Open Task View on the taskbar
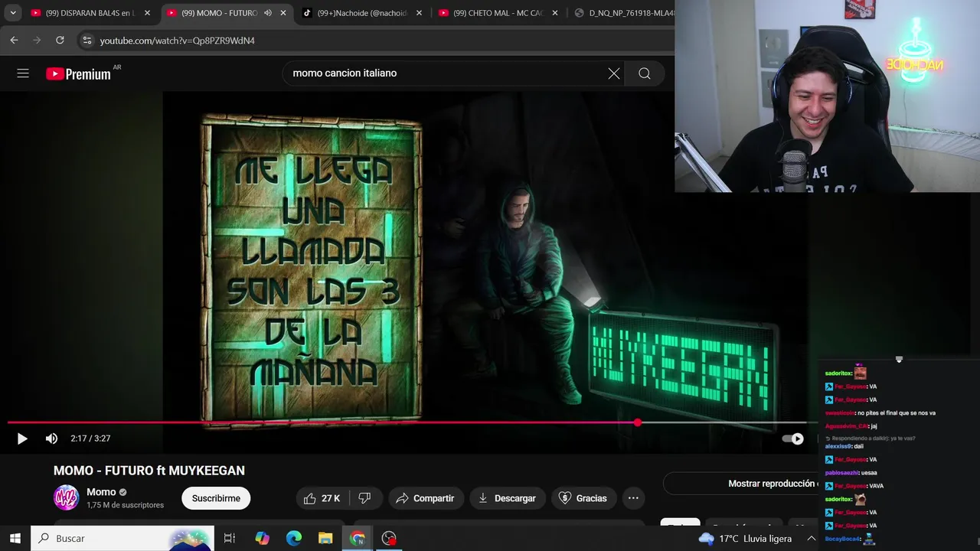980x551 pixels. coord(229,539)
